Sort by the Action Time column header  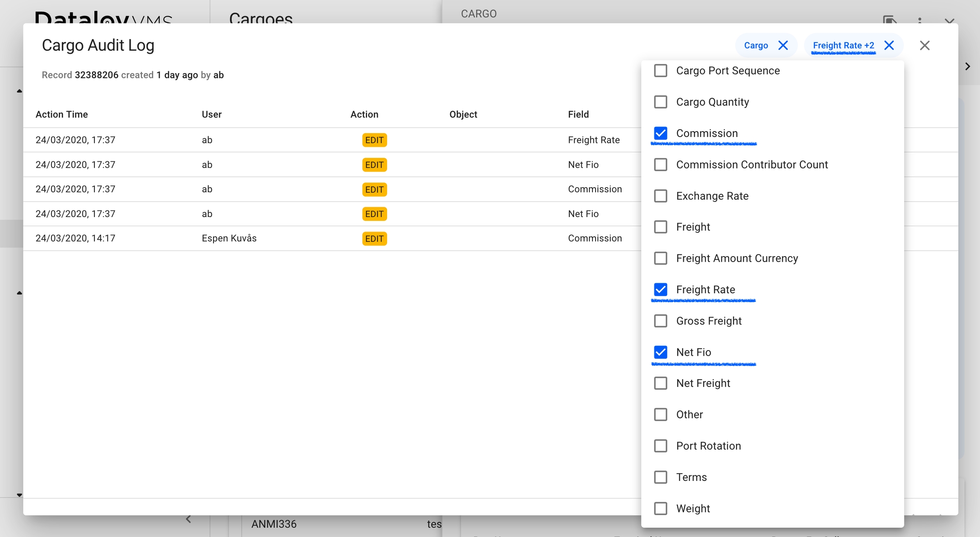click(62, 114)
